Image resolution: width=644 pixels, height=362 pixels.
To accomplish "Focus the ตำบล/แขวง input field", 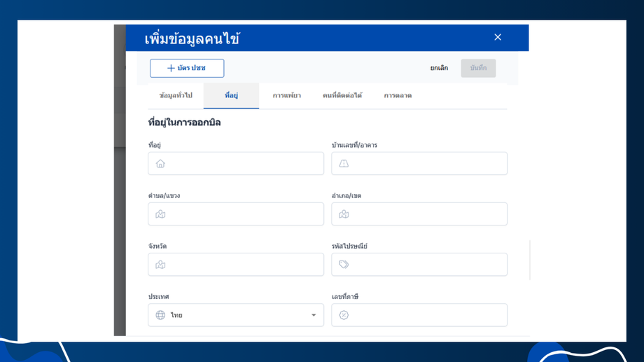I will tap(236, 214).
